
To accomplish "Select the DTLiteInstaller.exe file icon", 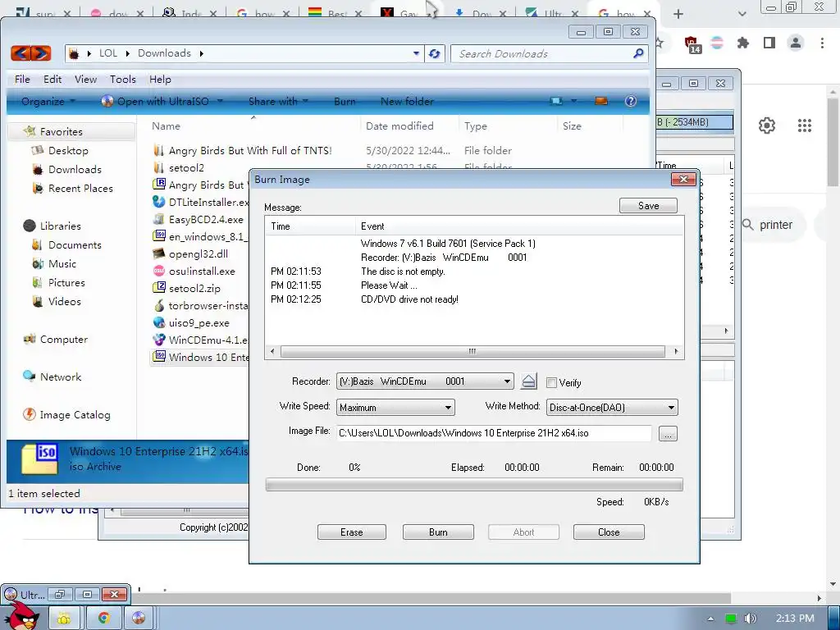I will coord(158,202).
